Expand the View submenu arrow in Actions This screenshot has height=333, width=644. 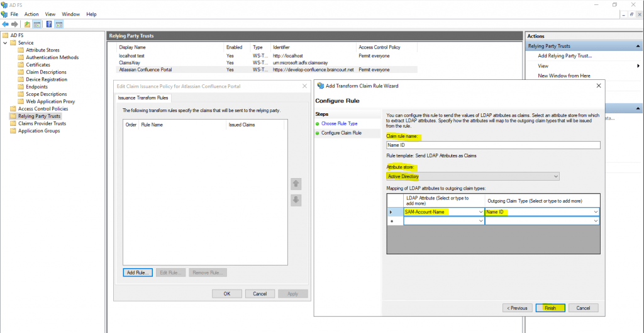click(639, 65)
